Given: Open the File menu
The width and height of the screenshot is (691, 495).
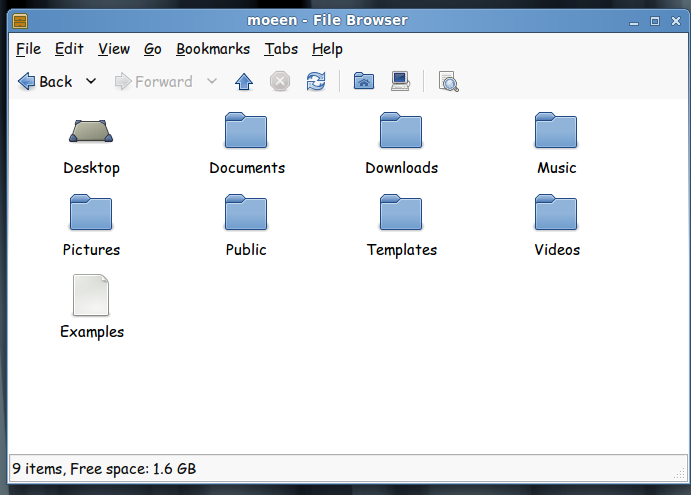Looking at the screenshot, I should (29, 49).
